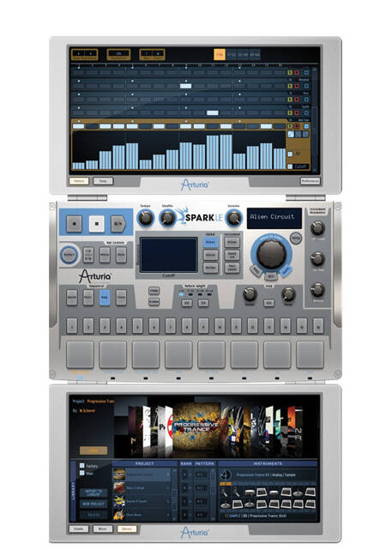Screen dimensions: 392x550
Task: Select the 1-16 step page
Action: click(220, 54)
